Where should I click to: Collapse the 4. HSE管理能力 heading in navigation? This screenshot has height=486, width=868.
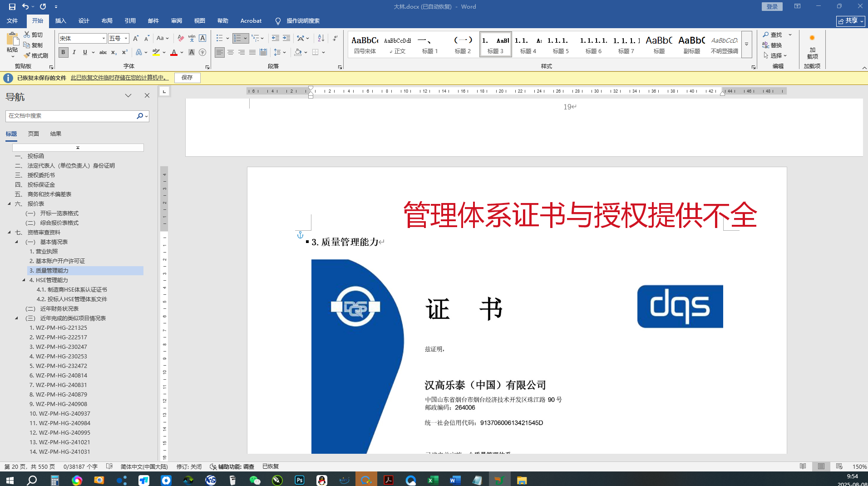click(24, 280)
